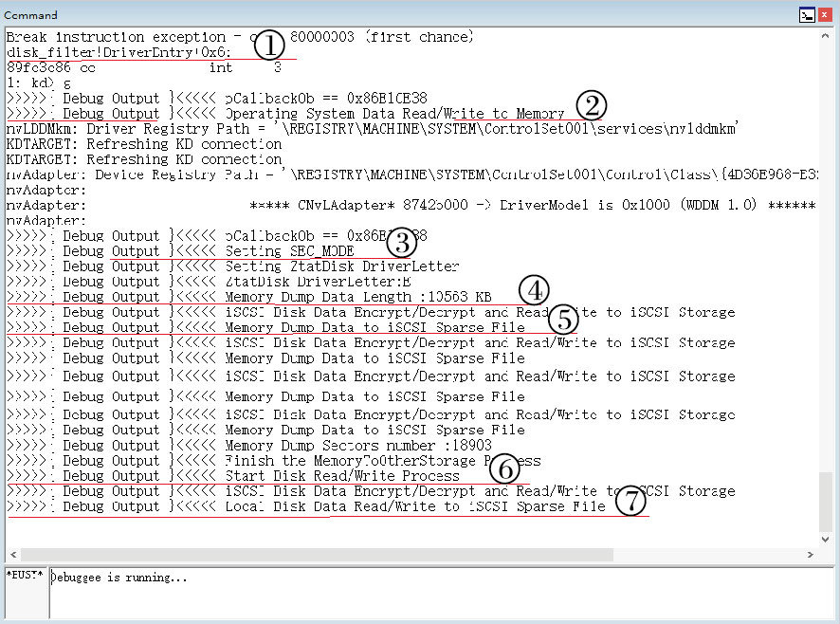This screenshot has height=624, width=840.
Task: Click the 'Start Disk Read/Write Process' line
Action: click(x=341, y=476)
